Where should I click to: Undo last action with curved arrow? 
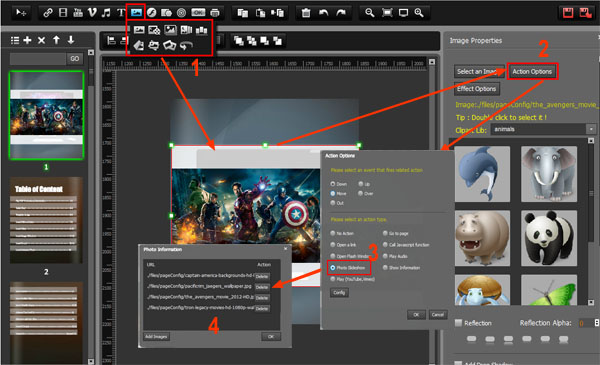click(x=324, y=13)
